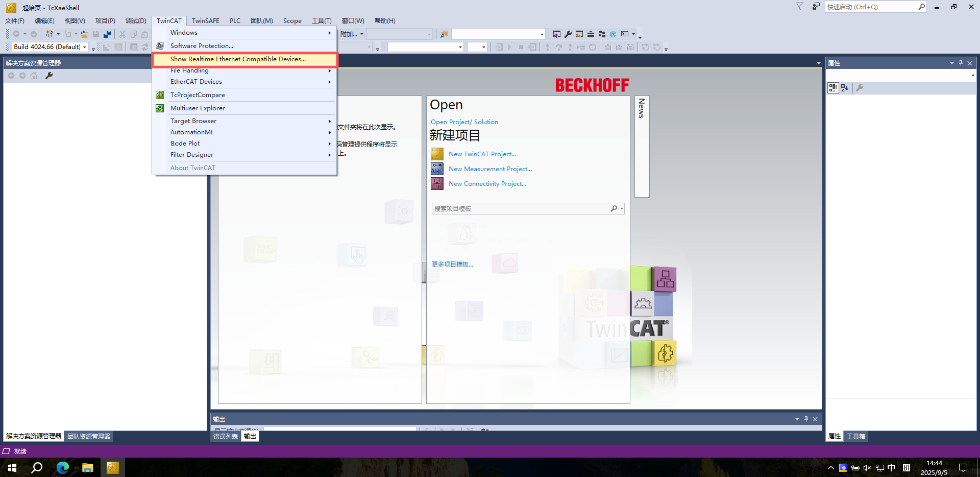Click the Home icon in Solution Explorer
Screen dimensions: 980x477
(x=34, y=76)
